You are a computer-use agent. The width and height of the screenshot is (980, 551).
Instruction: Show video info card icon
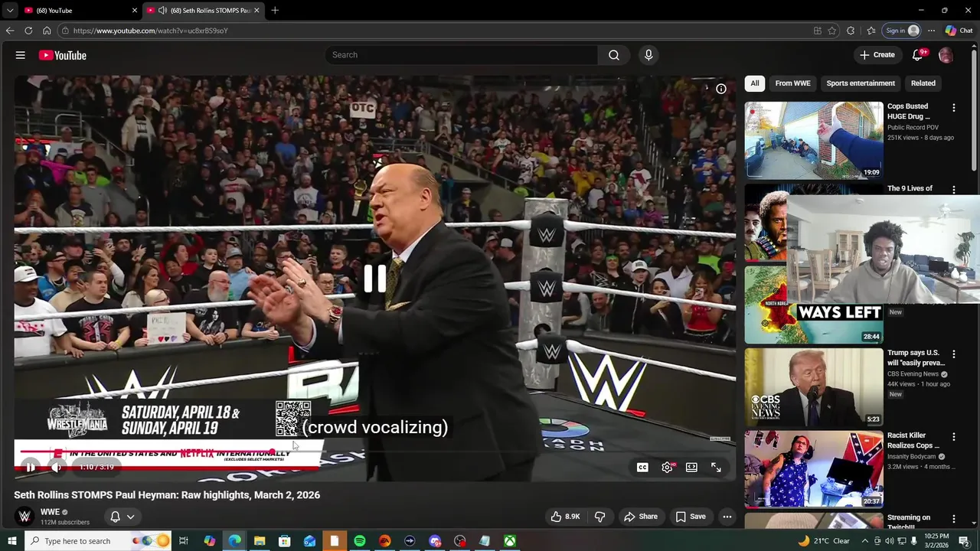click(720, 89)
